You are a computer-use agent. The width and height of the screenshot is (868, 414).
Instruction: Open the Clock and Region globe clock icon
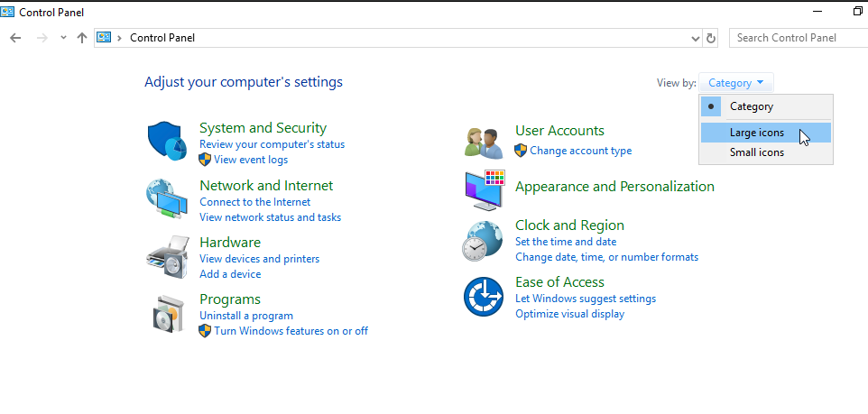[483, 241]
